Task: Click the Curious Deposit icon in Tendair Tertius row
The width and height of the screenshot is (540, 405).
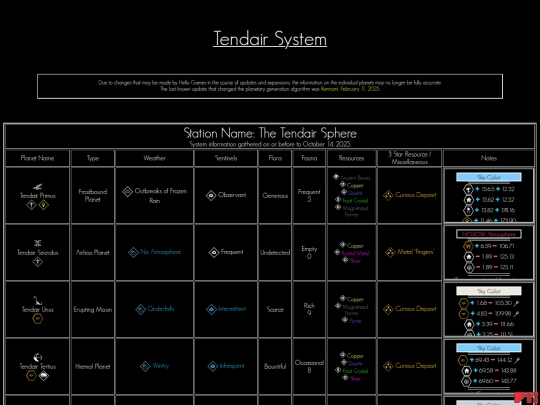Action: (x=388, y=366)
